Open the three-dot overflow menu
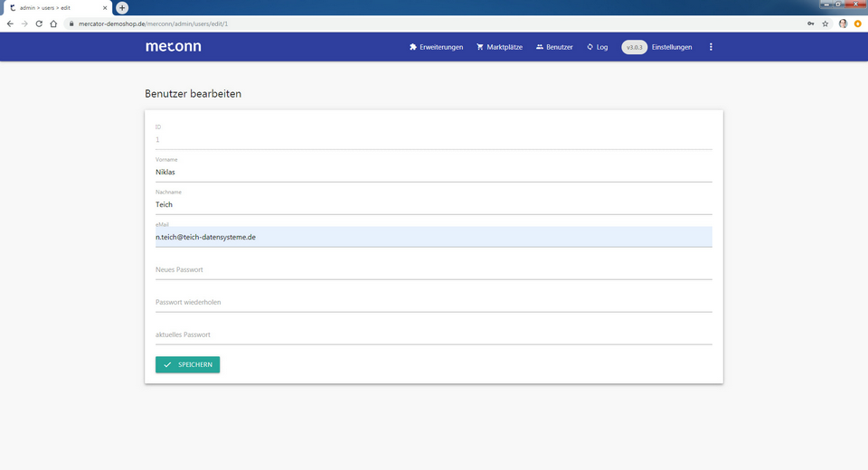This screenshot has height=470, width=868. pyautogui.click(x=711, y=47)
